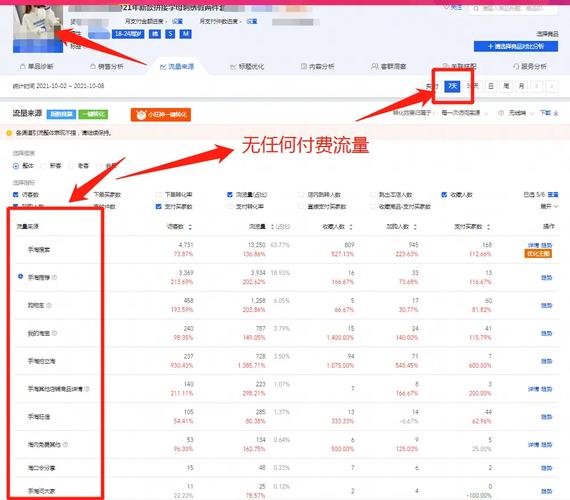Click info icon beside 购物车

pos(49,305)
